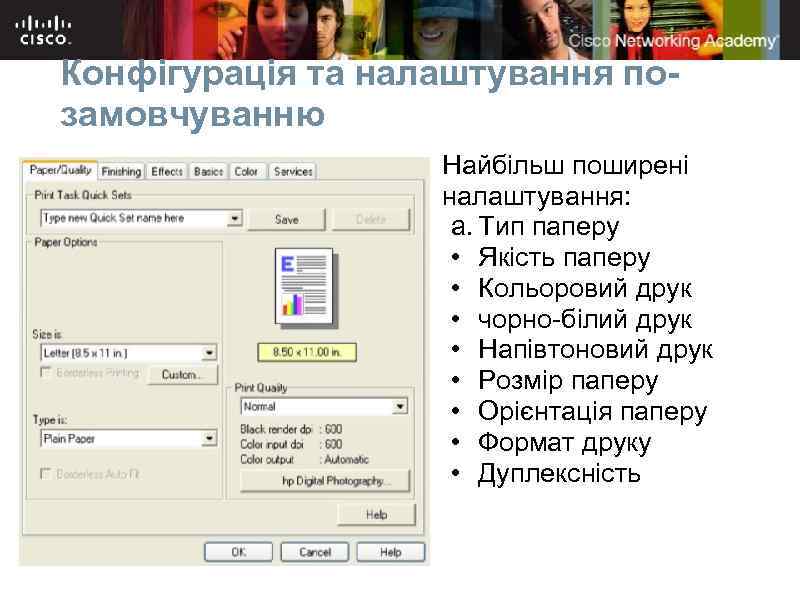Open the Print Quality dropdown
Image resolution: width=800 pixels, height=600 pixels.
click(398, 406)
